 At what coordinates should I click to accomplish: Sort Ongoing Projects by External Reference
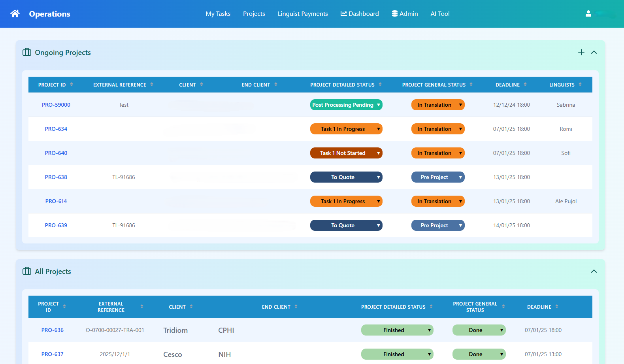coord(152,85)
